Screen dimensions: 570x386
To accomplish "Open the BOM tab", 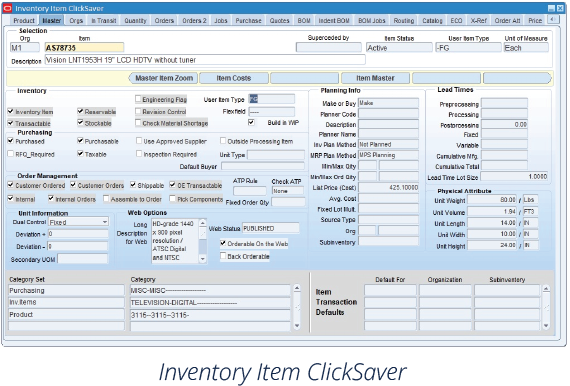I will (304, 21).
